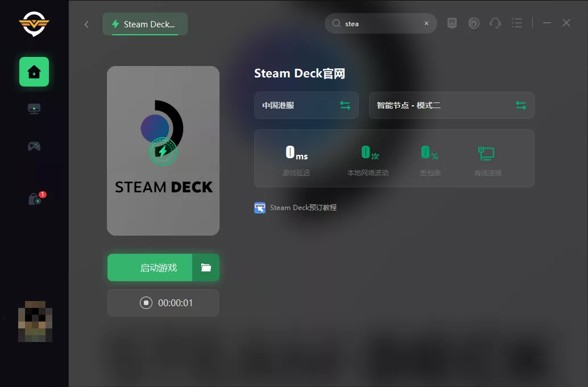588x387 pixels.
Task: Click the green lightning boost badge
Action: point(163,151)
